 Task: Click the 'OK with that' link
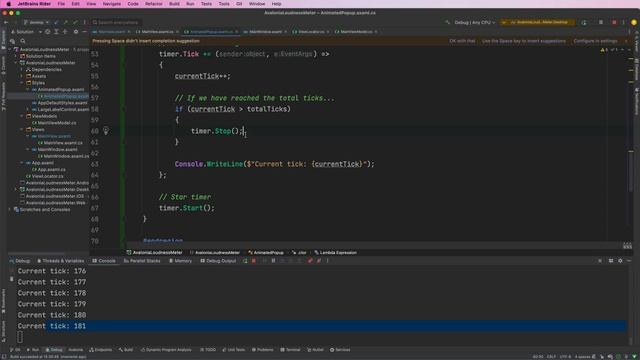(x=462, y=41)
